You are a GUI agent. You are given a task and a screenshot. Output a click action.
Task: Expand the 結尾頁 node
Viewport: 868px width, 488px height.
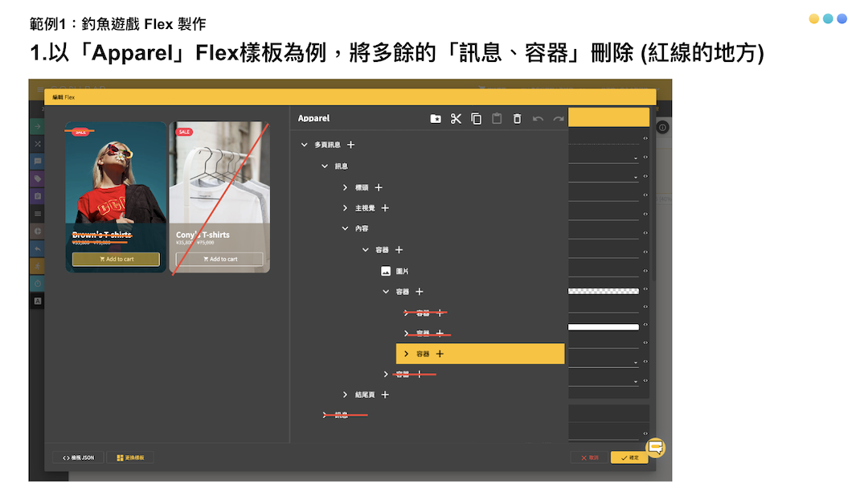345,395
